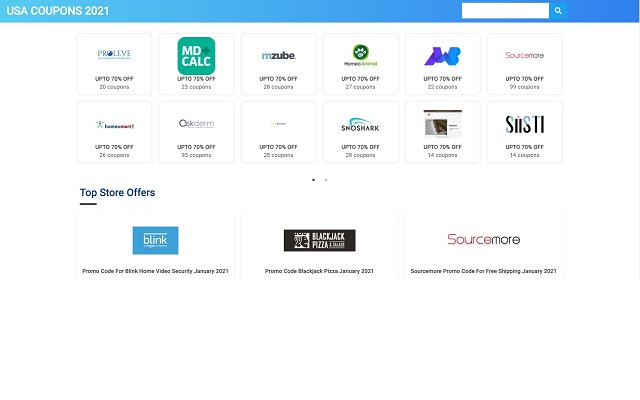Open the MD+CALC store logo
Viewport: 640px width, 400px height.
click(196, 56)
